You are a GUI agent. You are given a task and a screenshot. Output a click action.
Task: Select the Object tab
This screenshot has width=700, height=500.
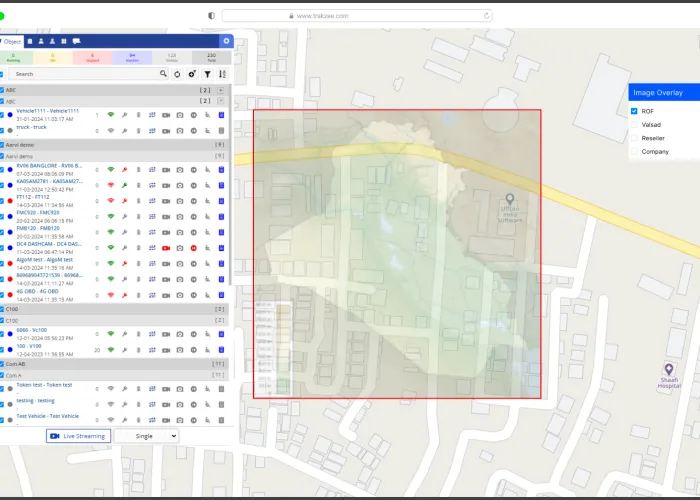point(12,41)
